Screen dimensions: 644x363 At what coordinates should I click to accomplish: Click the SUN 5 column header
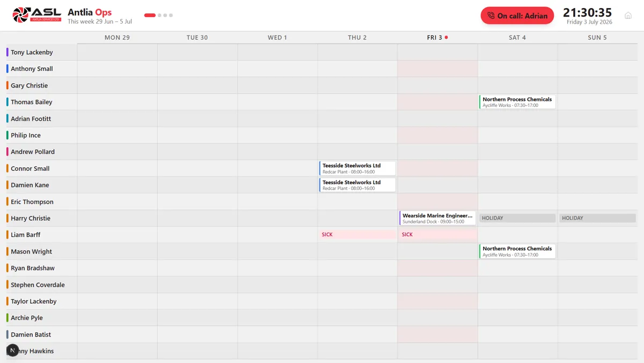pyautogui.click(x=597, y=38)
